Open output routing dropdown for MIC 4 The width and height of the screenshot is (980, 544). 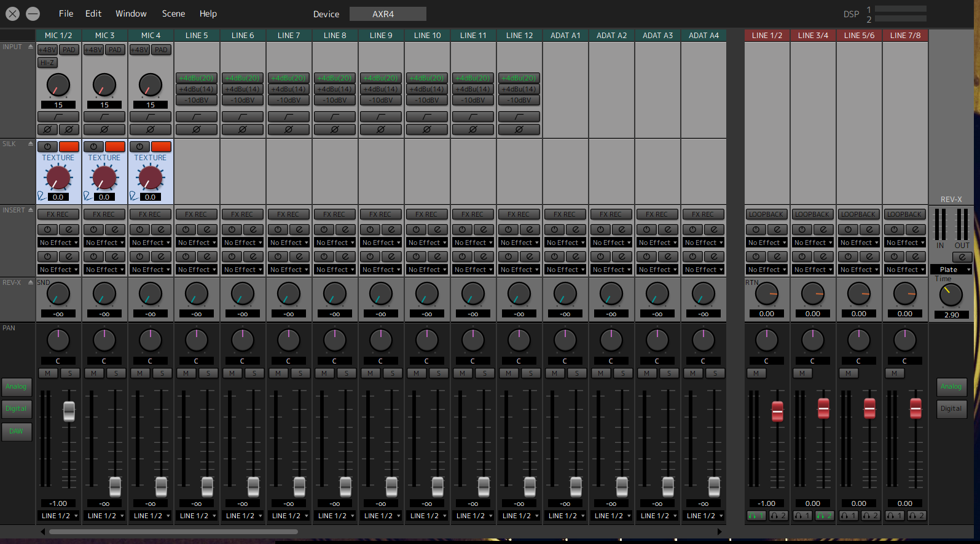(x=151, y=516)
